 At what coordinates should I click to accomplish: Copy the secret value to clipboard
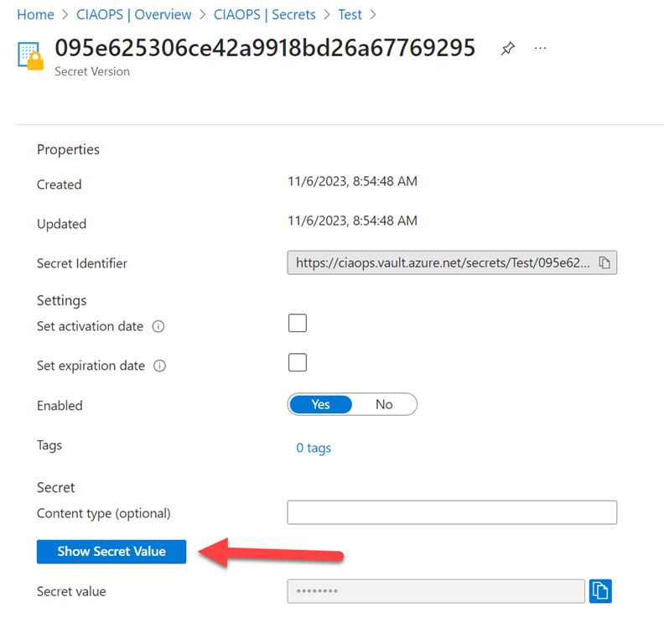(600, 591)
